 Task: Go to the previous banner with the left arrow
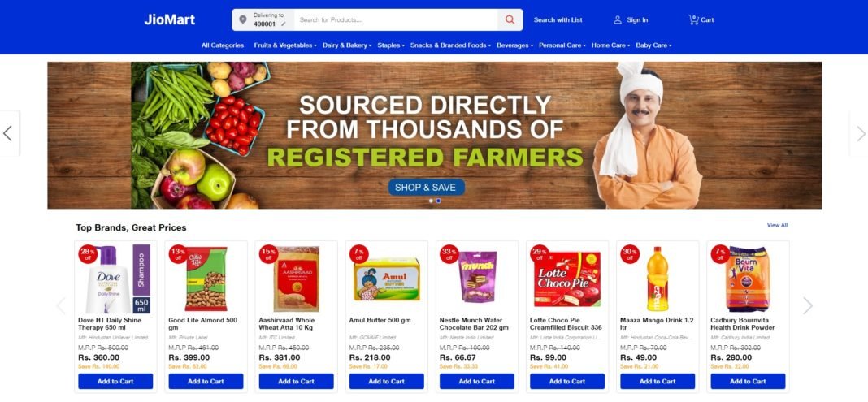[8, 133]
